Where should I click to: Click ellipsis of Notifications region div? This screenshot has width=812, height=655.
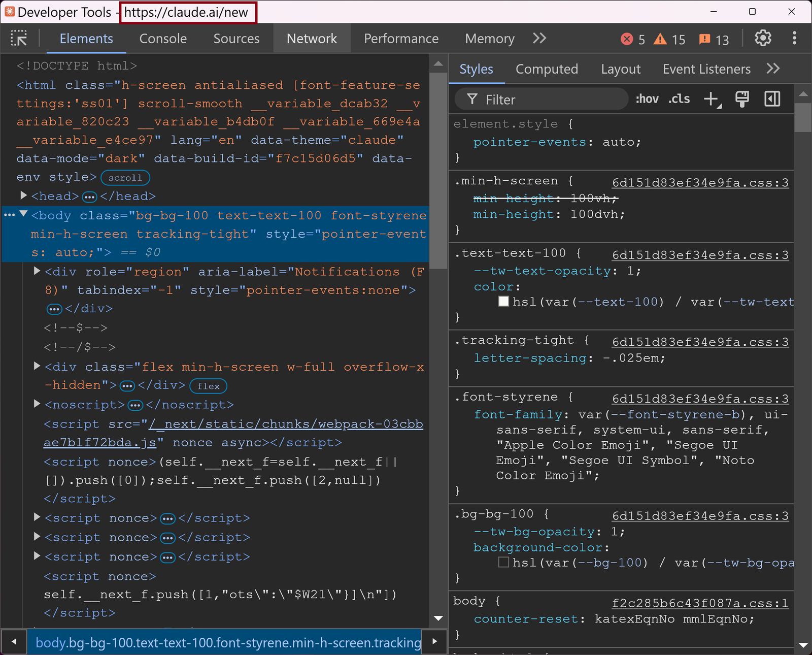54,309
